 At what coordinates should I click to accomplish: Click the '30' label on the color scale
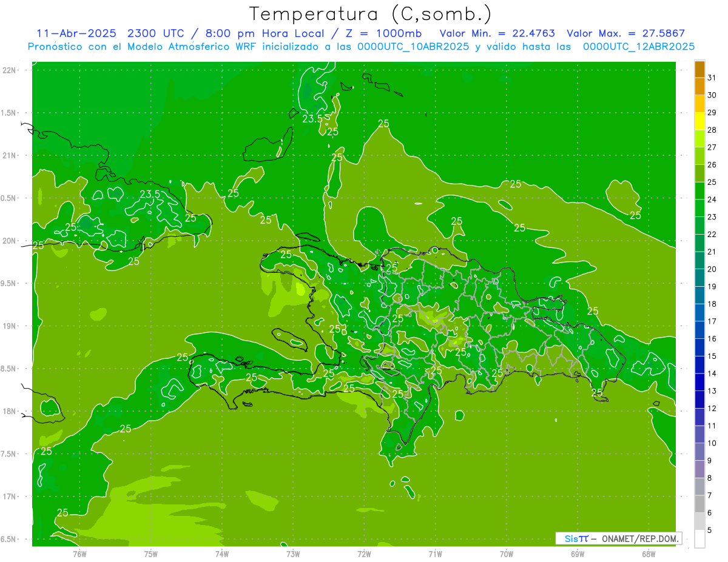(x=712, y=95)
